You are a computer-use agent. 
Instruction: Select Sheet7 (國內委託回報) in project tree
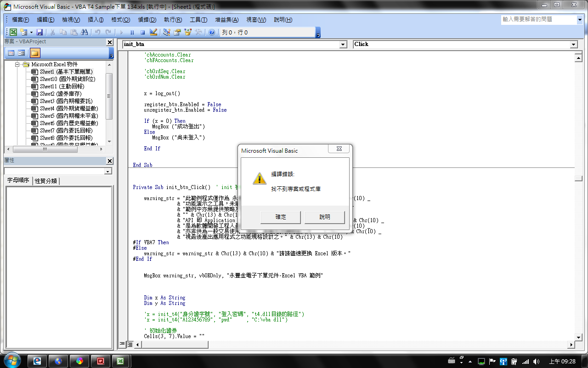coord(66,131)
